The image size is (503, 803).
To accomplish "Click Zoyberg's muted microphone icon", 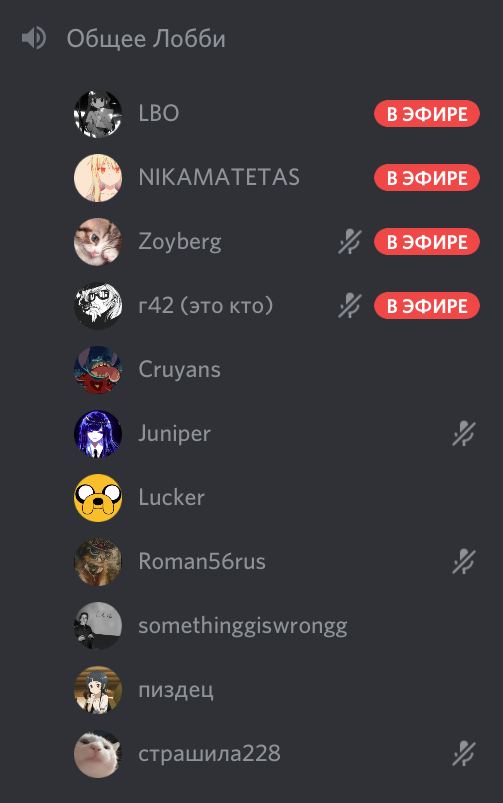I will 350,242.
